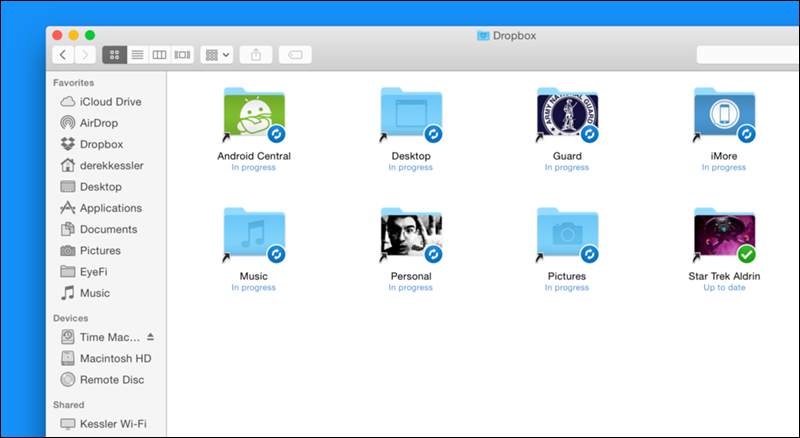Click the sync badge on Personal folder
The width and height of the screenshot is (800, 438).
(434, 254)
